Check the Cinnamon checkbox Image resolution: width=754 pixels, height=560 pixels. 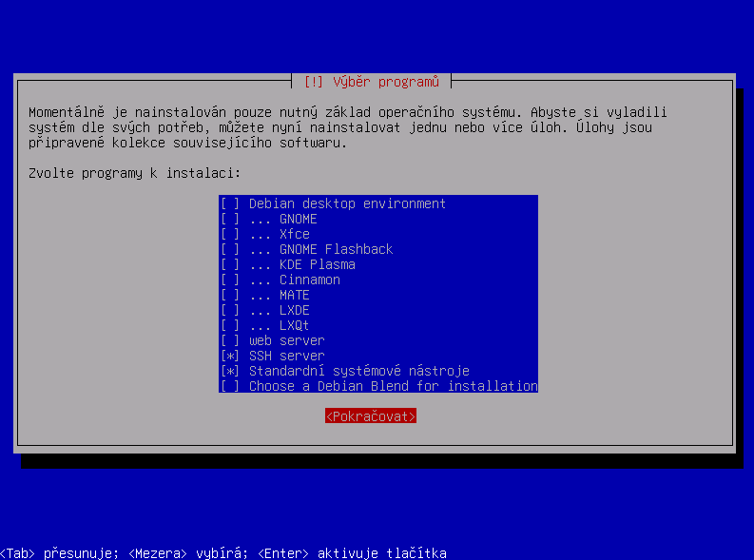point(230,280)
